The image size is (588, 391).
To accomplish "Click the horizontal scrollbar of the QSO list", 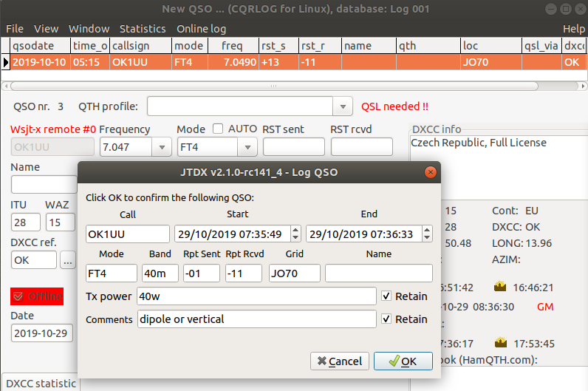I will pos(274,86).
